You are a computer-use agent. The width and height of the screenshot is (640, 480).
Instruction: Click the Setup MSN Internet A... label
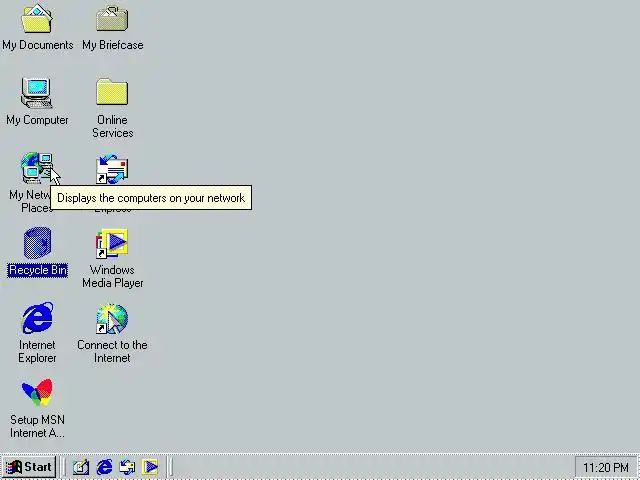pyautogui.click(x=37, y=427)
